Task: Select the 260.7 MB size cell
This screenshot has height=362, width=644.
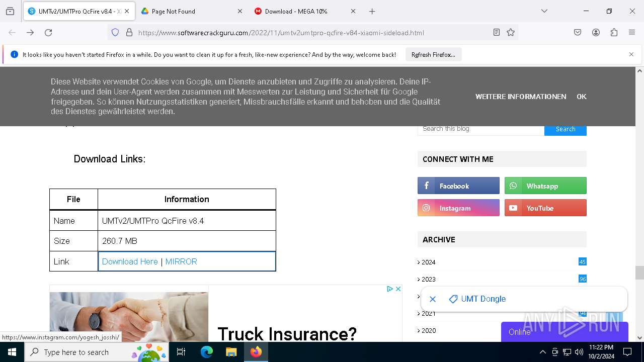Action: coord(187,241)
